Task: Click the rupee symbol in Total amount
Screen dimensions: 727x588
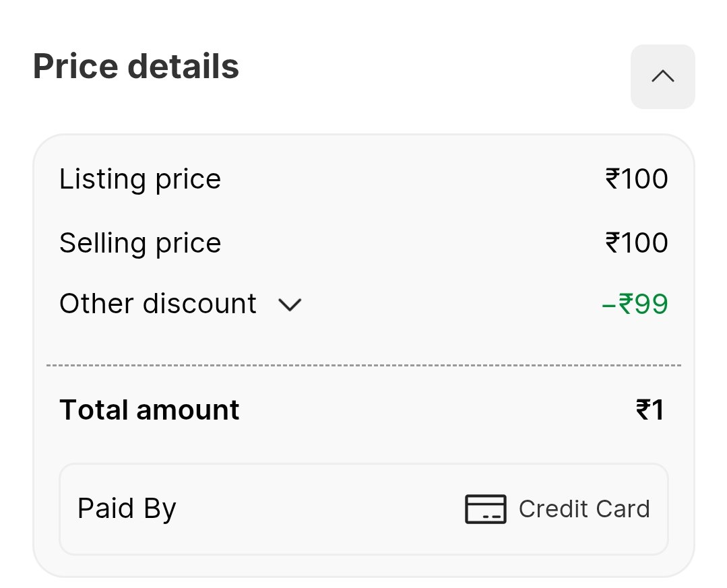Action: point(643,410)
